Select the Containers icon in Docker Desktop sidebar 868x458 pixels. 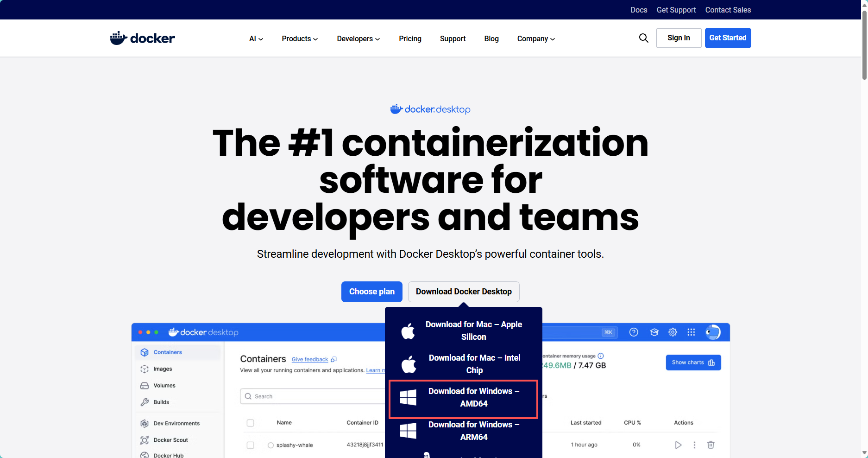[145, 352]
